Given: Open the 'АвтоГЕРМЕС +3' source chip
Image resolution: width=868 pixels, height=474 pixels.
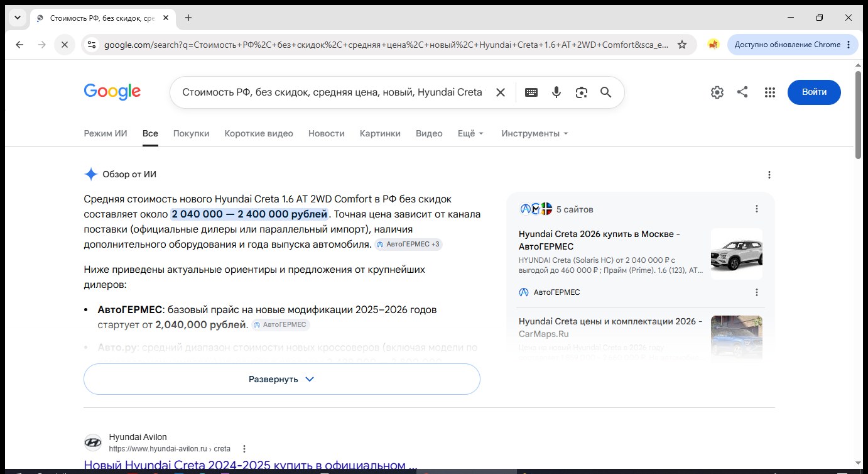Looking at the screenshot, I should (409, 244).
